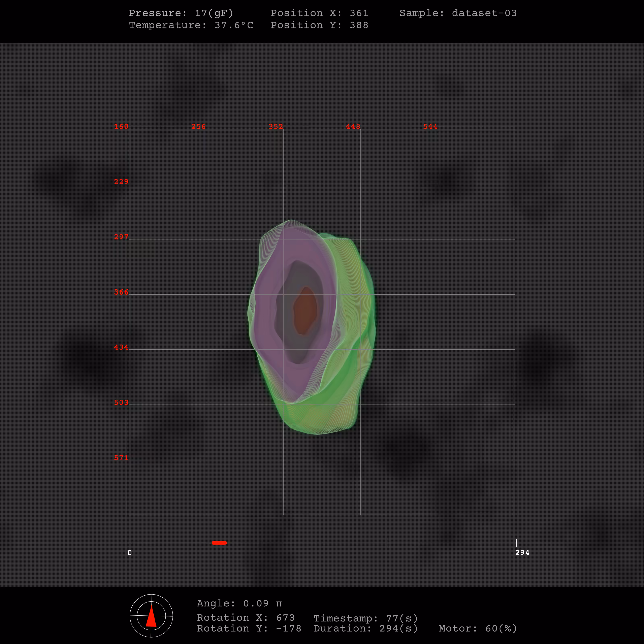Click the Temperature 37.6°C readout
This screenshot has width=644, height=644.
click(191, 25)
